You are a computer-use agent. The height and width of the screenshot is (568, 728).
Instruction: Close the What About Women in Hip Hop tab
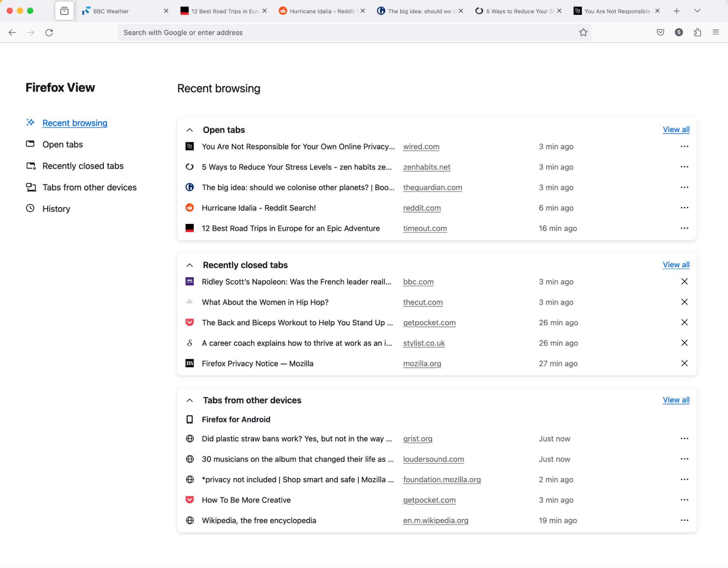684,302
